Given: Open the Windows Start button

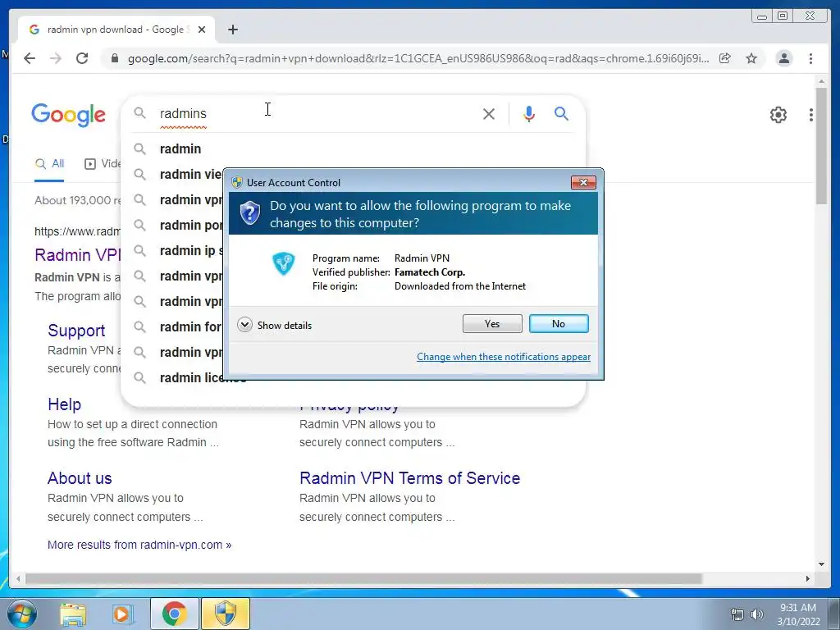Looking at the screenshot, I should (x=22, y=614).
